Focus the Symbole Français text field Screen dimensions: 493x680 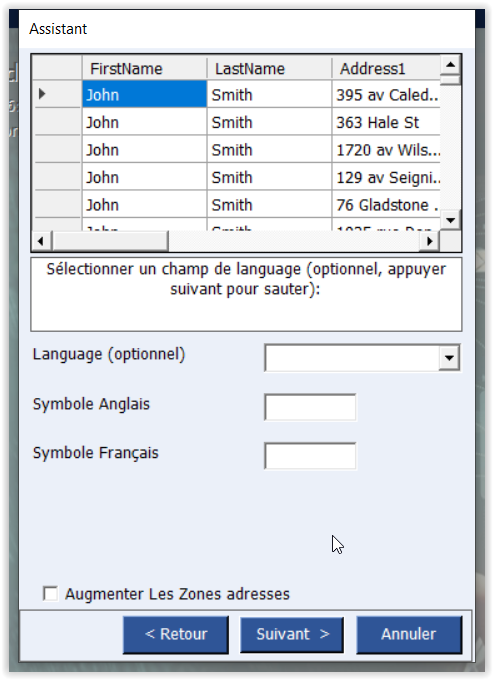tap(310, 456)
